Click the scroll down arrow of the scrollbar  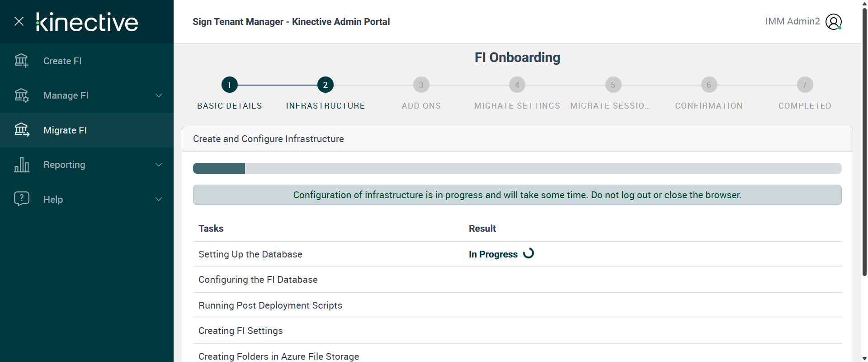point(864,358)
